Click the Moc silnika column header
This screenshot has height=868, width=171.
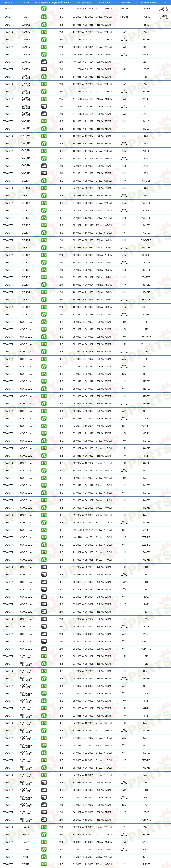point(104,2)
